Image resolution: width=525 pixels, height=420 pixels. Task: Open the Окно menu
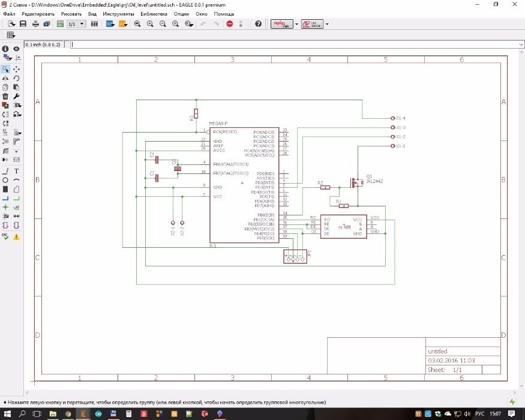(202, 14)
